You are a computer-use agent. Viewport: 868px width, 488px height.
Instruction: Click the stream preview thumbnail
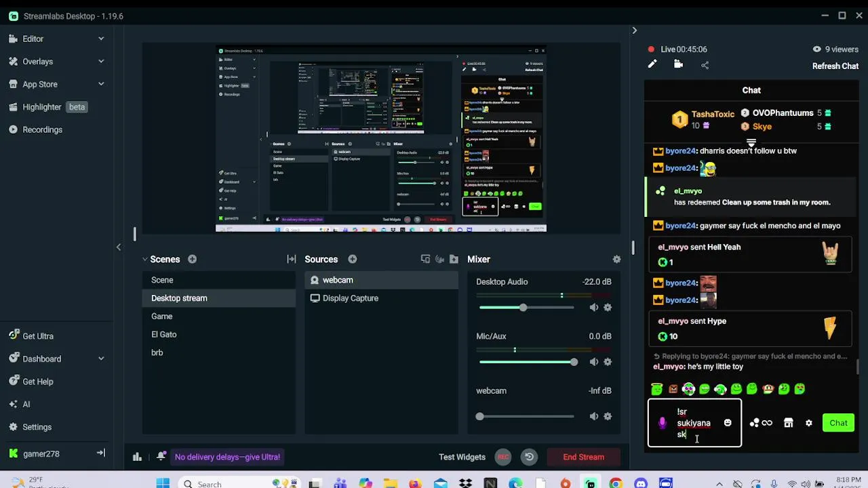pyautogui.click(x=381, y=139)
